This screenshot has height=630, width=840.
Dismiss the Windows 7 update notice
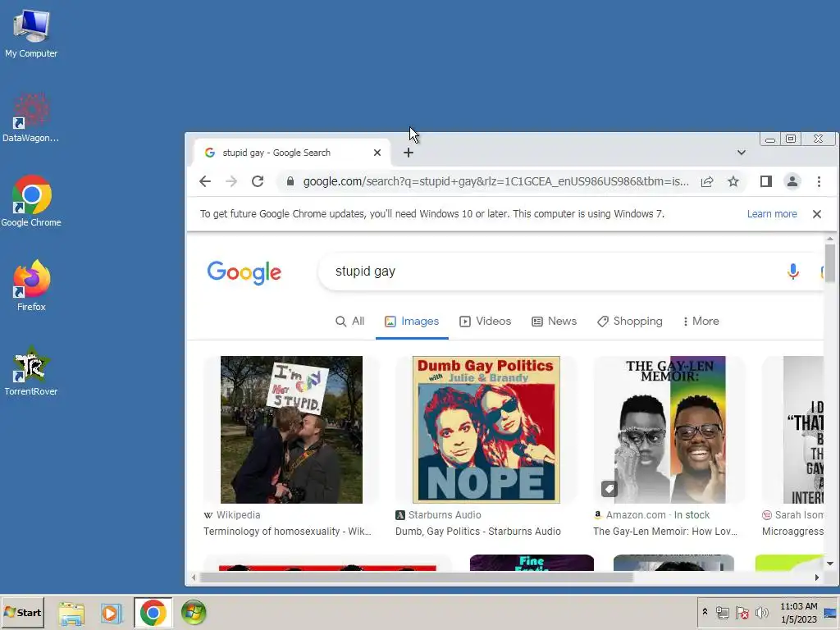(817, 214)
